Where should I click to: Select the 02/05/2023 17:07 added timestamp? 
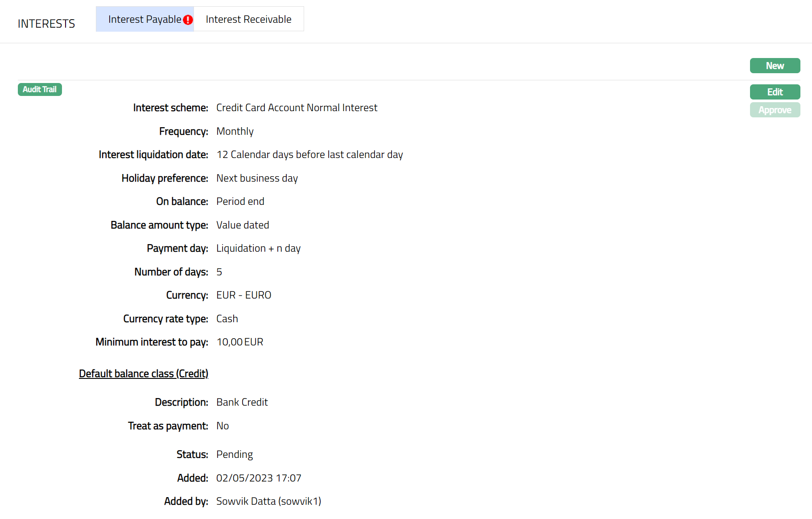coord(259,478)
